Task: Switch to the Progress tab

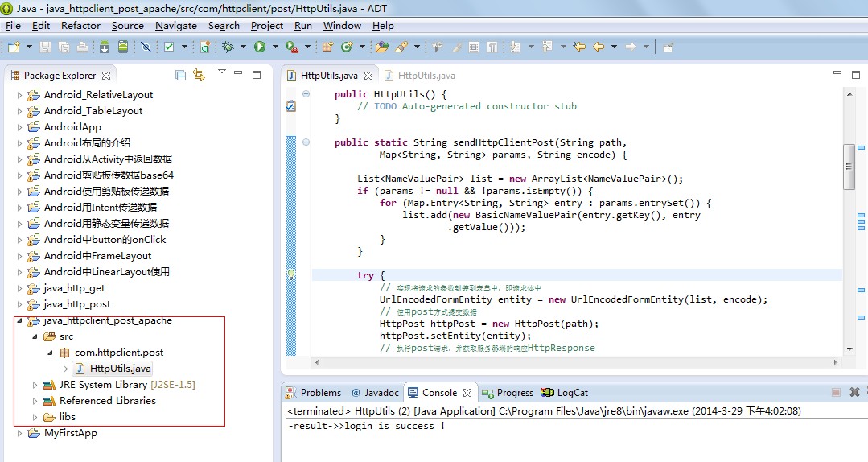Action: point(508,392)
